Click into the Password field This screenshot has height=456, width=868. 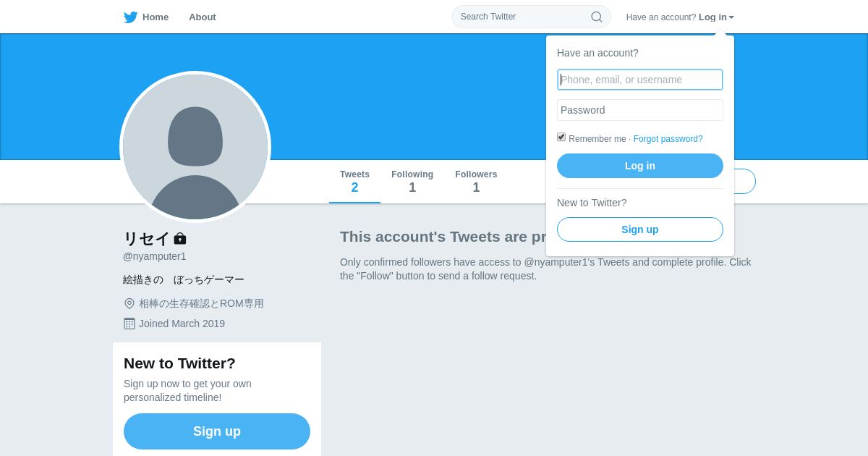[640, 110]
